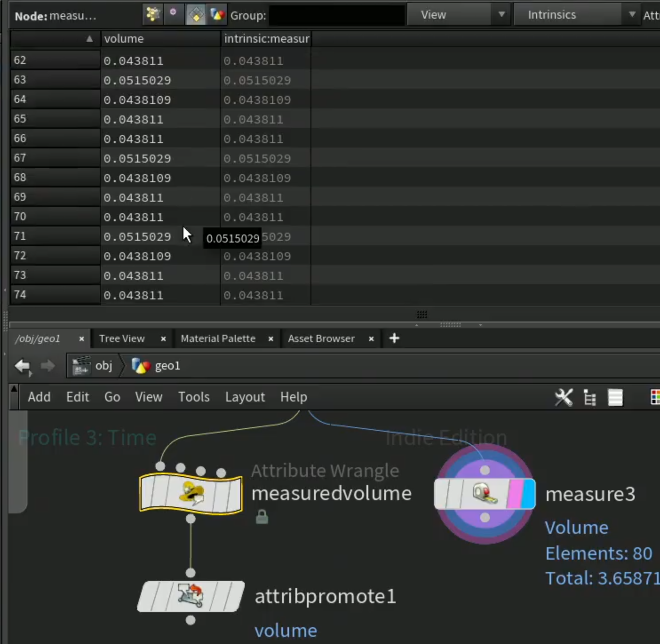Toggle the network tree view icon

point(589,398)
